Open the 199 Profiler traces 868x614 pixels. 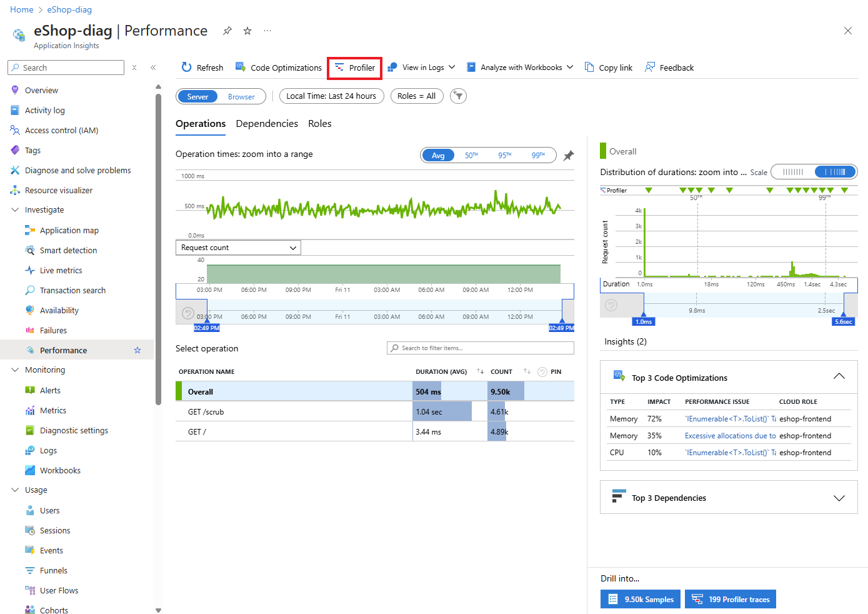coord(730,598)
